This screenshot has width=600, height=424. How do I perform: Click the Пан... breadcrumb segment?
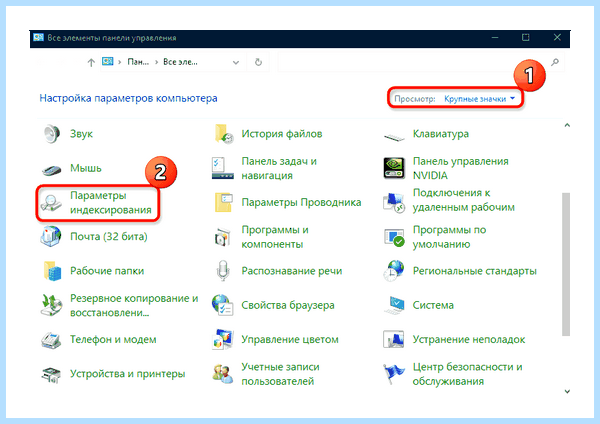(138, 62)
